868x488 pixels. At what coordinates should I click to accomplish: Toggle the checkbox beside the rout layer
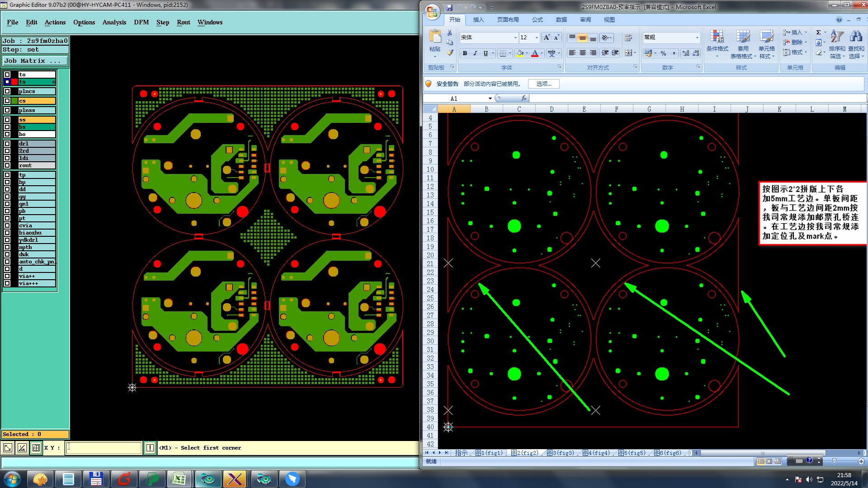[x=7, y=165]
